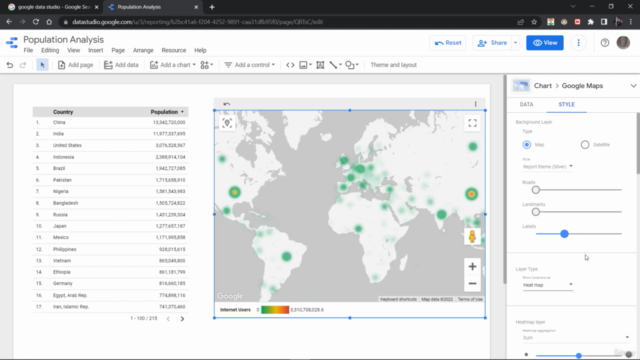Open the Data Studio home logo
This screenshot has height=360, width=640.
[x=12, y=42]
